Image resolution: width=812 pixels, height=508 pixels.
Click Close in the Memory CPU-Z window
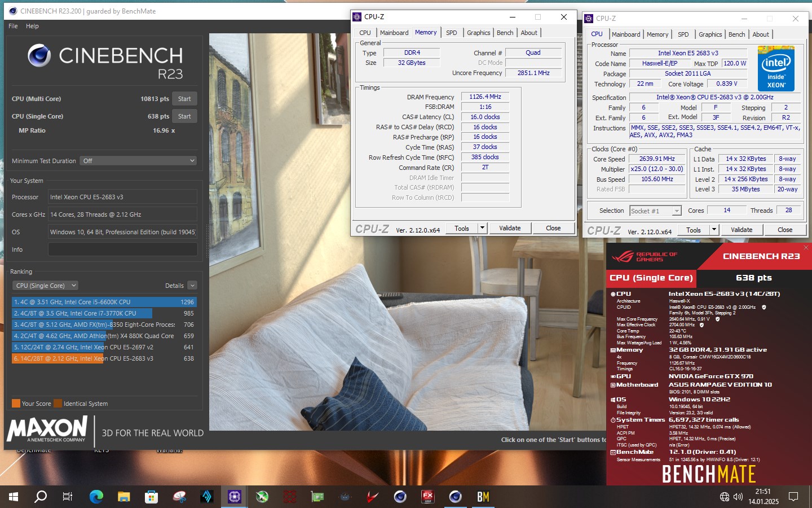click(x=553, y=229)
